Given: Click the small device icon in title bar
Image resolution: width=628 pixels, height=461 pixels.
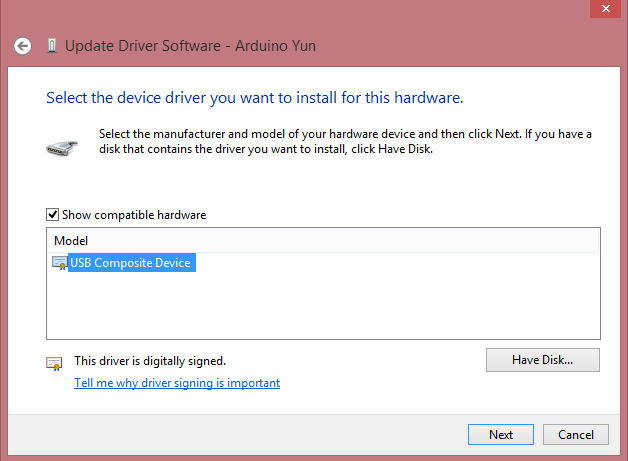Looking at the screenshot, I should pyautogui.click(x=51, y=46).
